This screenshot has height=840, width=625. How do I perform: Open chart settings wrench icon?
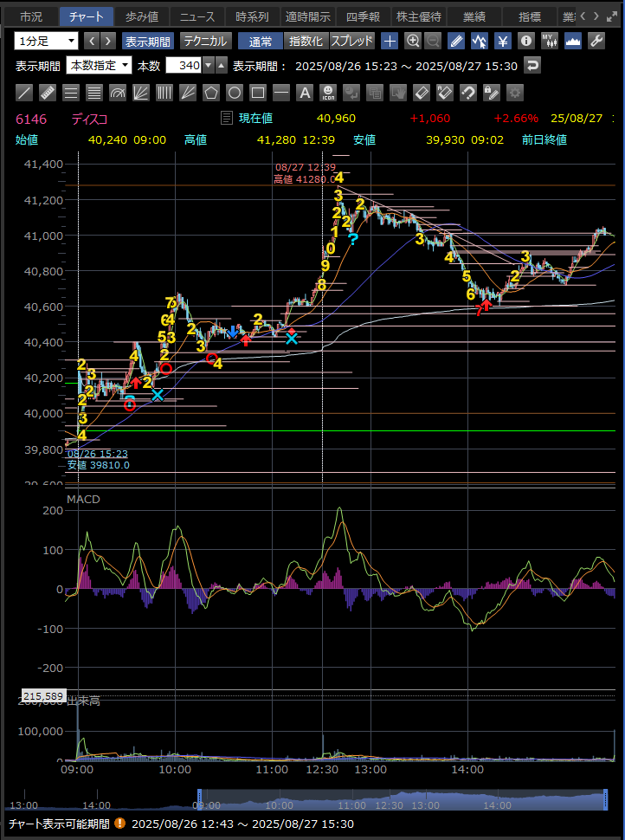[596, 41]
